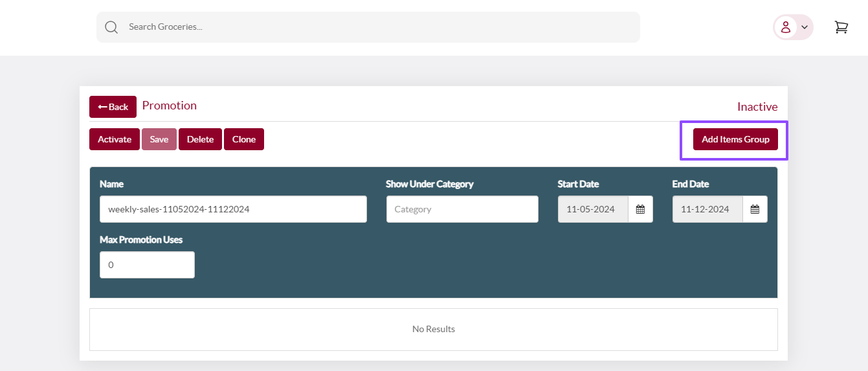Go back using the Back button
Screen dimensions: 868x371
coord(113,107)
